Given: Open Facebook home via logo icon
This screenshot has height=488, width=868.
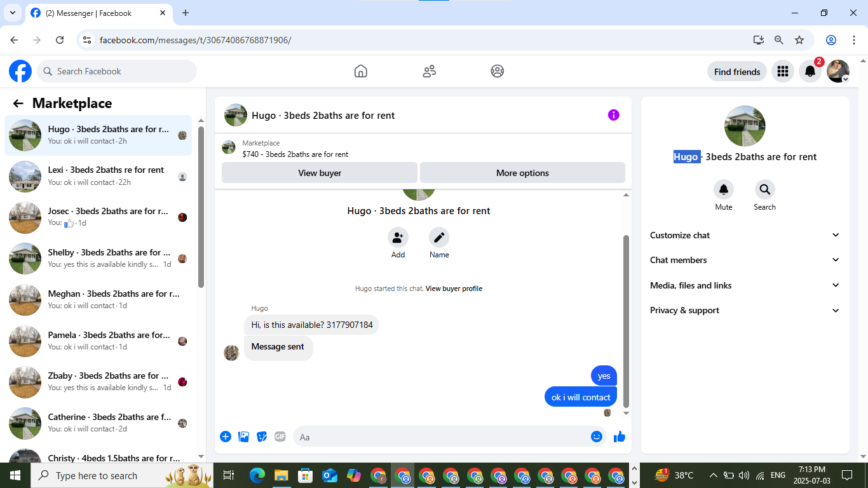Looking at the screenshot, I should pyautogui.click(x=20, y=71).
